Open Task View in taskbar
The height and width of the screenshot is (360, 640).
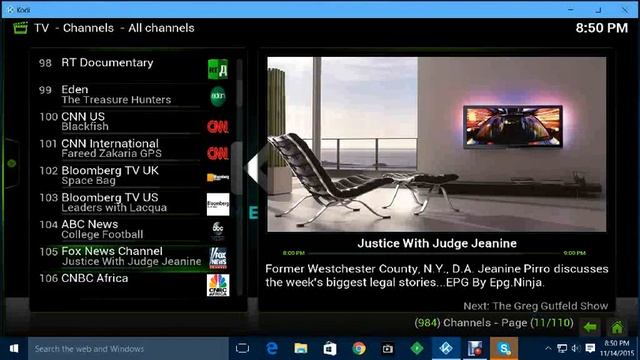coord(242,349)
